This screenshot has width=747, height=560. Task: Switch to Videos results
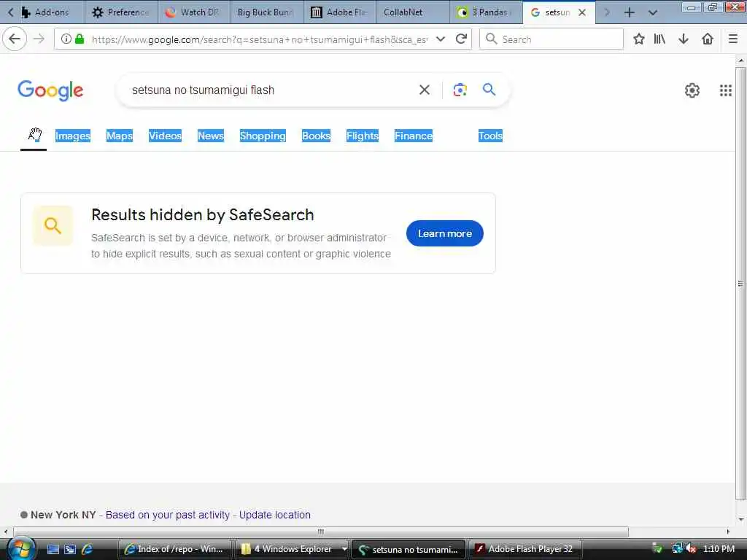coord(165,136)
